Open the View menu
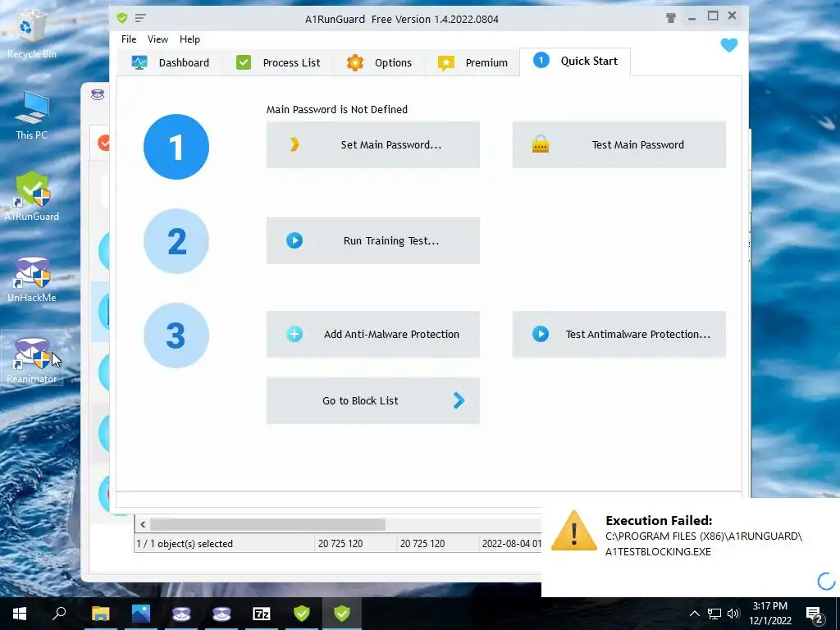 coord(157,39)
